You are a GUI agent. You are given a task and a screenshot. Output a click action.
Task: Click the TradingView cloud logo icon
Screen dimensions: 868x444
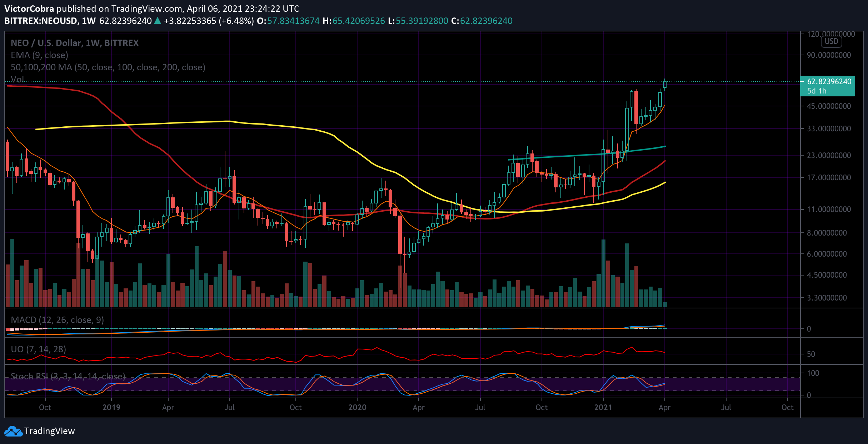point(13,431)
